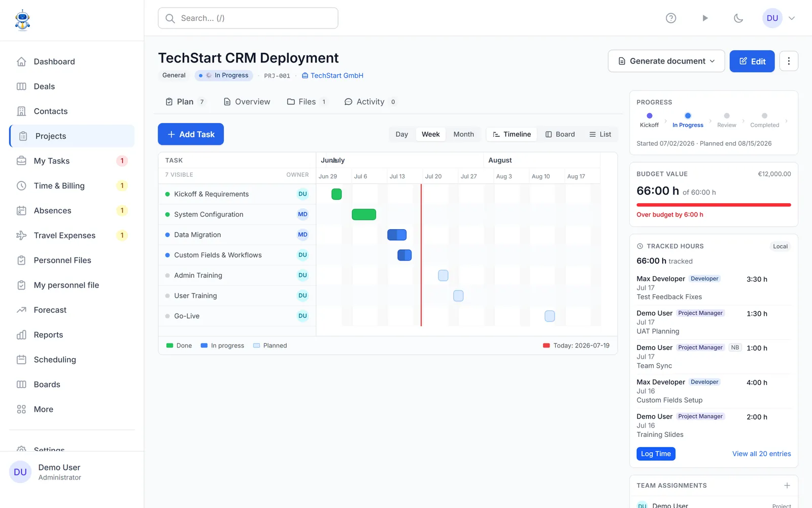Click the In progress legend blue swatch

pos(204,345)
